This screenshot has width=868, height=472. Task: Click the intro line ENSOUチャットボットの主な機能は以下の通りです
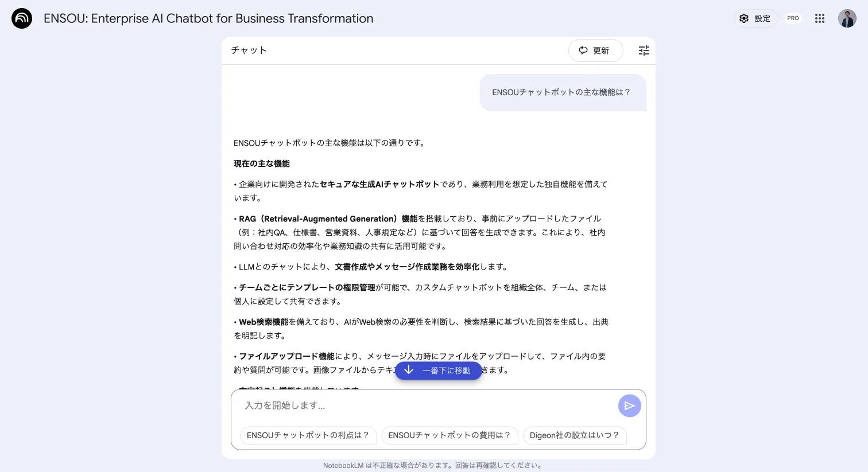(330, 143)
